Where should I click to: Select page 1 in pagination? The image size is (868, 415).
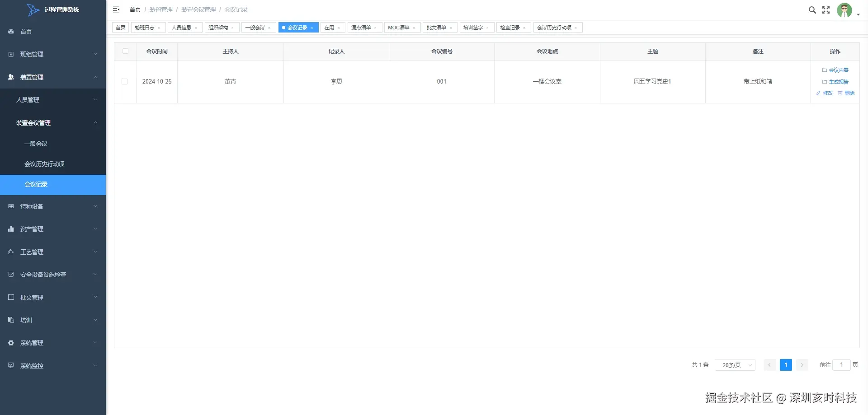tap(786, 365)
